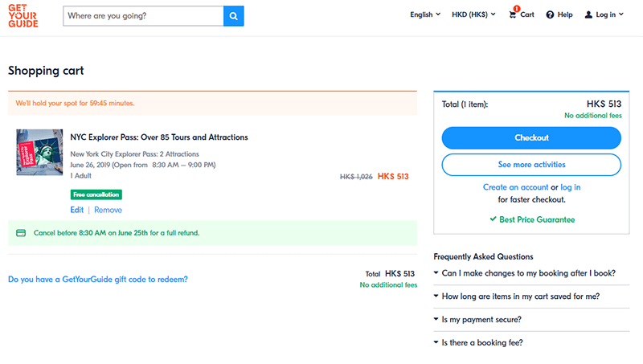Click the 'June 26, 2019' date line
The image size is (643, 364).
(x=143, y=165)
